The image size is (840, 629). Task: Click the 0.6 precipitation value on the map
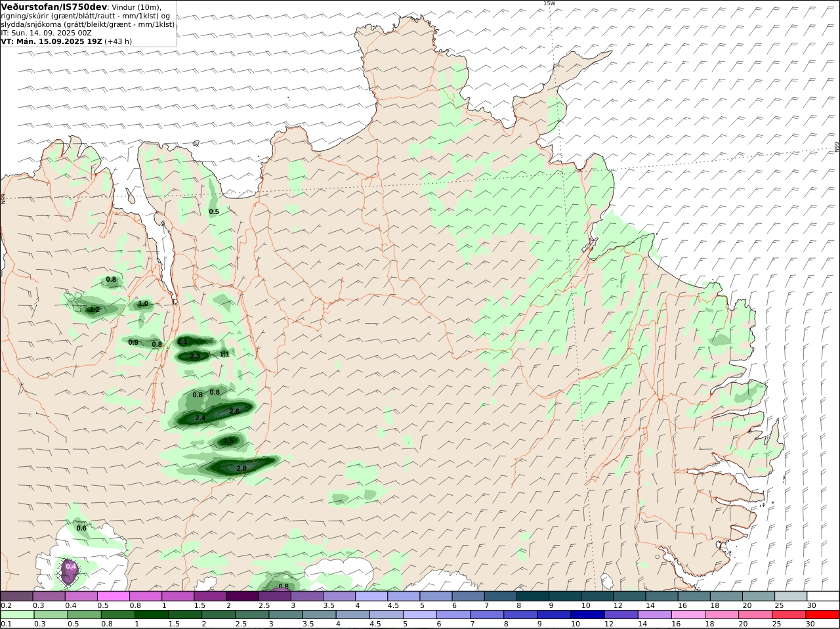click(81, 528)
